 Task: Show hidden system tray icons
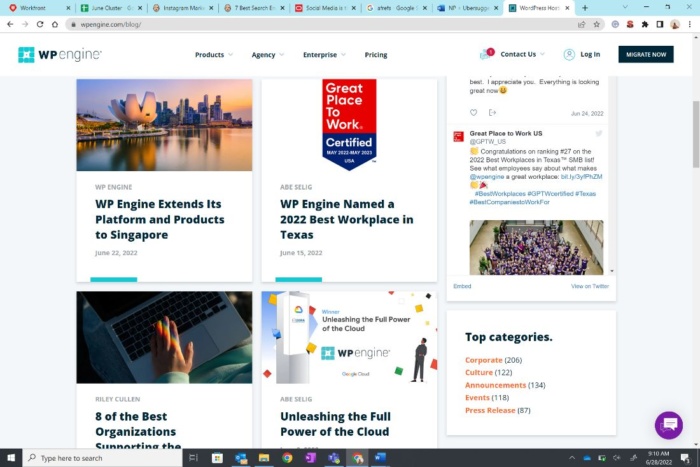tap(572, 458)
